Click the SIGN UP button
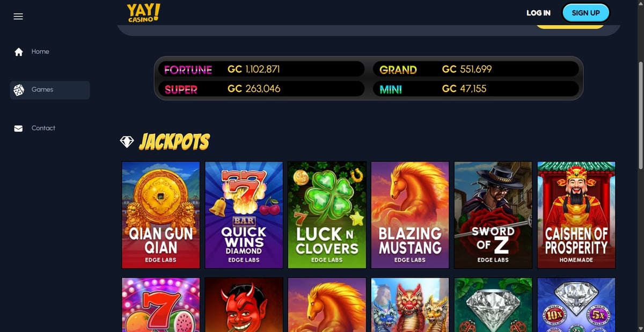This screenshot has height=332, width=644. (586, 13)
